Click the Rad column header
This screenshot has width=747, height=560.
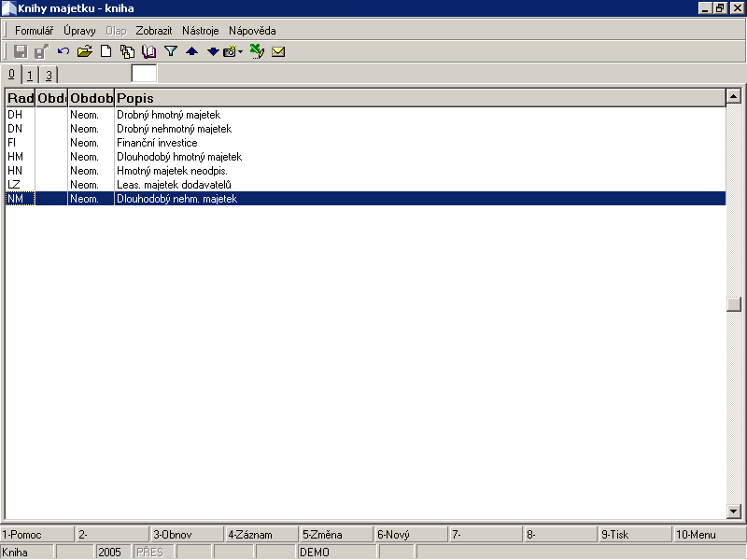coord(21,98)
